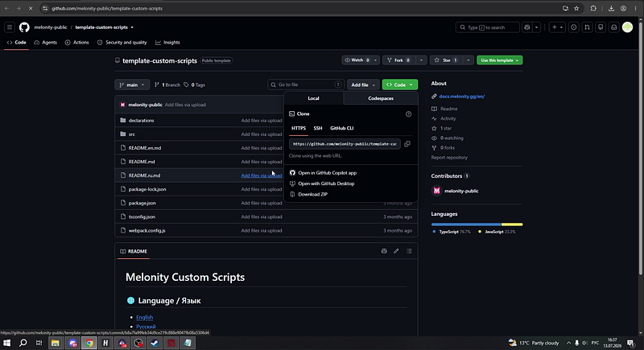Select the Local tab in Code popup
The height and width of the screenshot is (350, 644).
coord(313,98)
